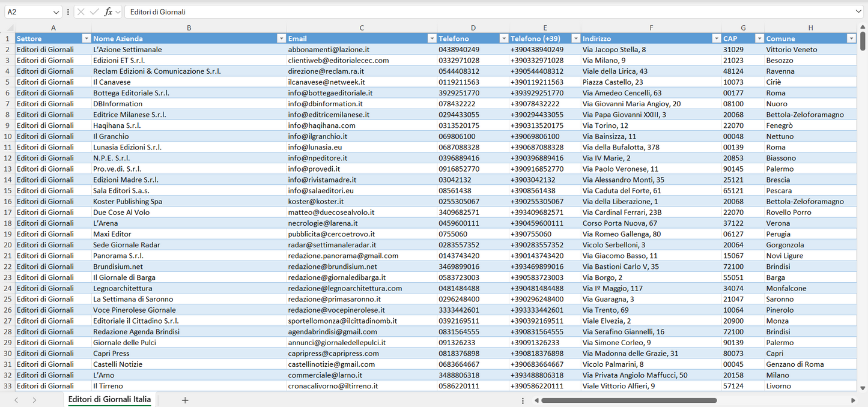Open the Comune column filter dropdown

click(x=851, y=38)
